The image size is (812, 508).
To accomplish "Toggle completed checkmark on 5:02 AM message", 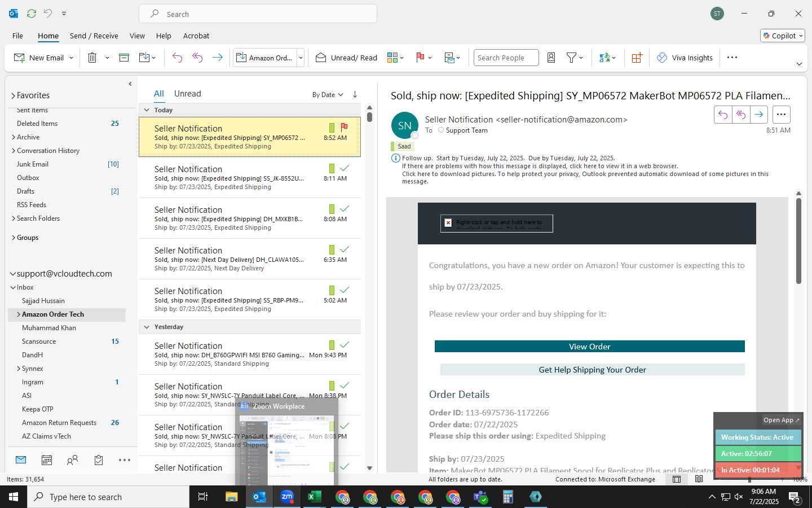I will 344,290.
